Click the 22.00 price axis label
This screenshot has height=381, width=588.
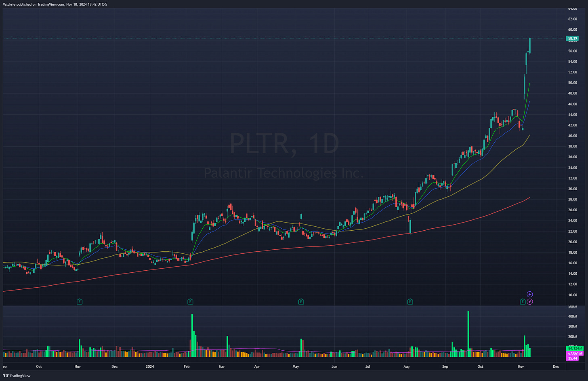coord(572,231)
